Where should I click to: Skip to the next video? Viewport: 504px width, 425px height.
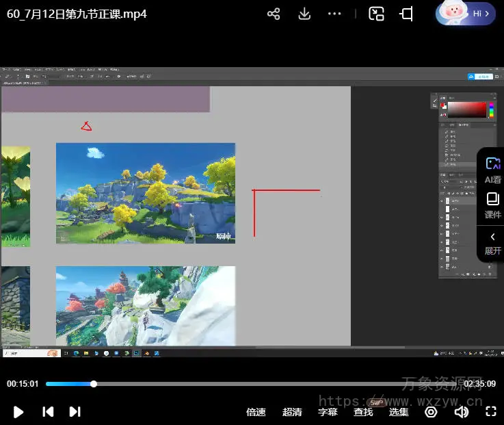click(x=75, y=411)
